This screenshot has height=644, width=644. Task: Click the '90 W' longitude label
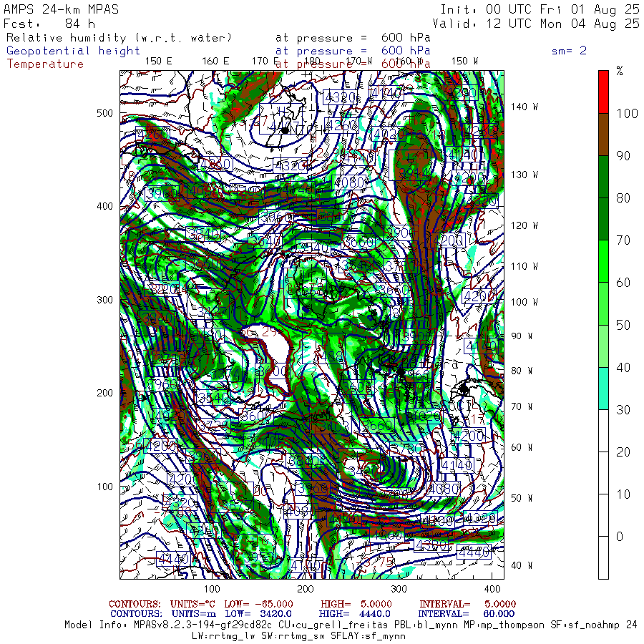(521, 336)
